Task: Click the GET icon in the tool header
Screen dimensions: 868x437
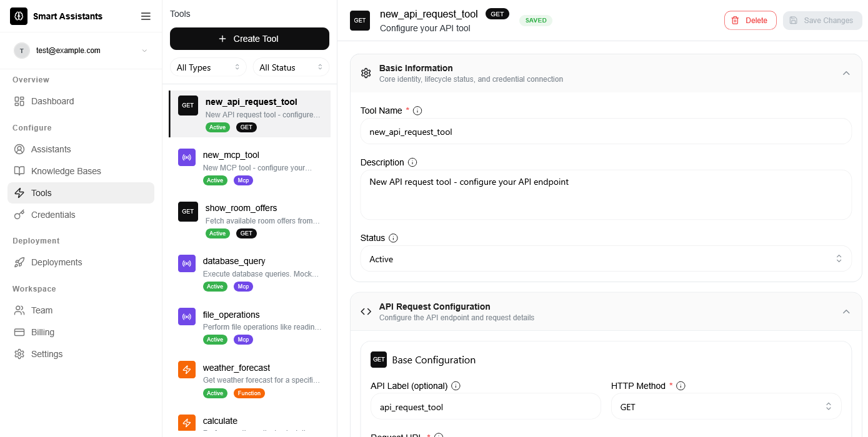Action: coord(360,21)
